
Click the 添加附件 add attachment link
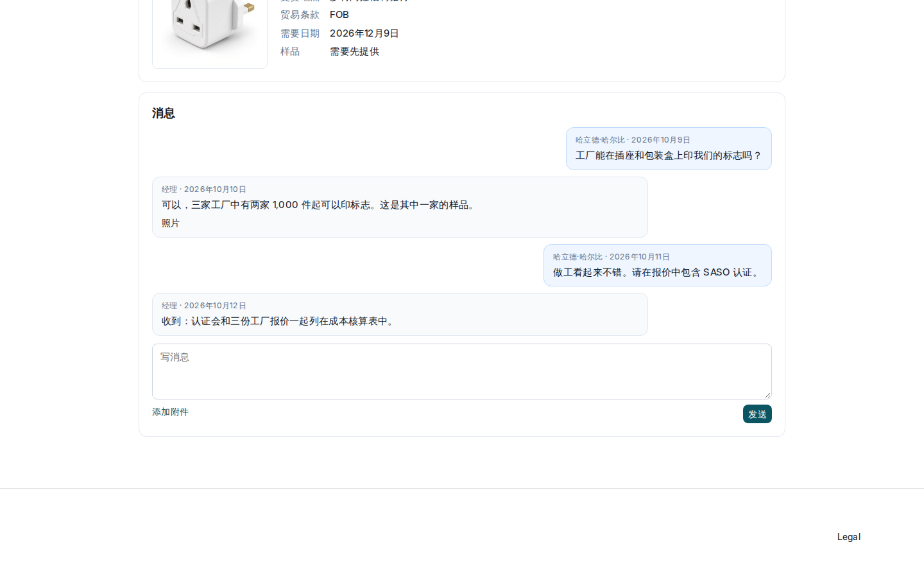pos(170,412)
